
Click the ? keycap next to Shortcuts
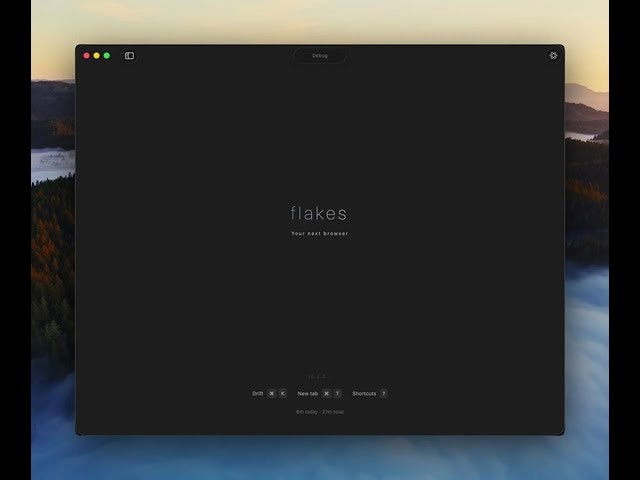point(383,394)
